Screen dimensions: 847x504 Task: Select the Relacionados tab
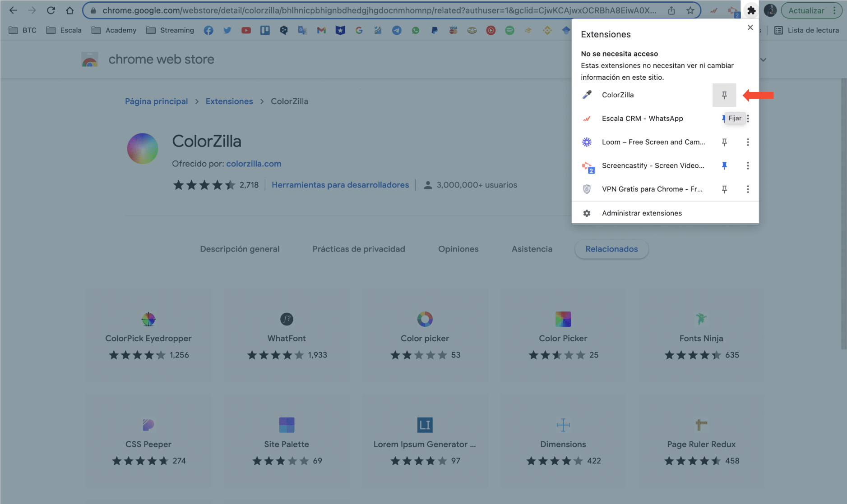click(612, 249)
